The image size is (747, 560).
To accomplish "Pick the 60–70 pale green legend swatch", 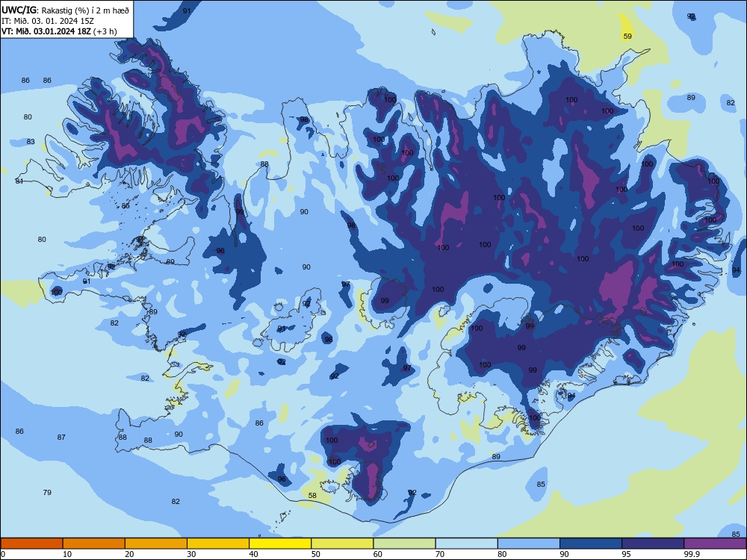I will pyautogui.click(x=404, y=544).
